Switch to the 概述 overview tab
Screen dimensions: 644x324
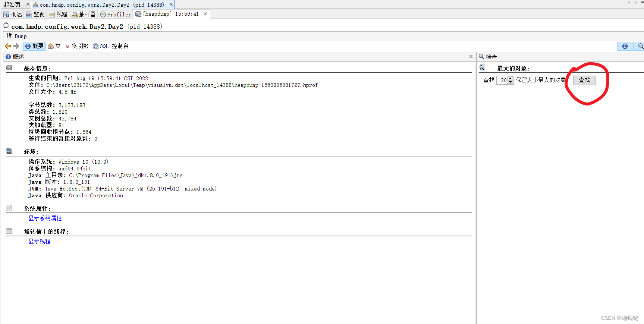[x=13, y=14]
